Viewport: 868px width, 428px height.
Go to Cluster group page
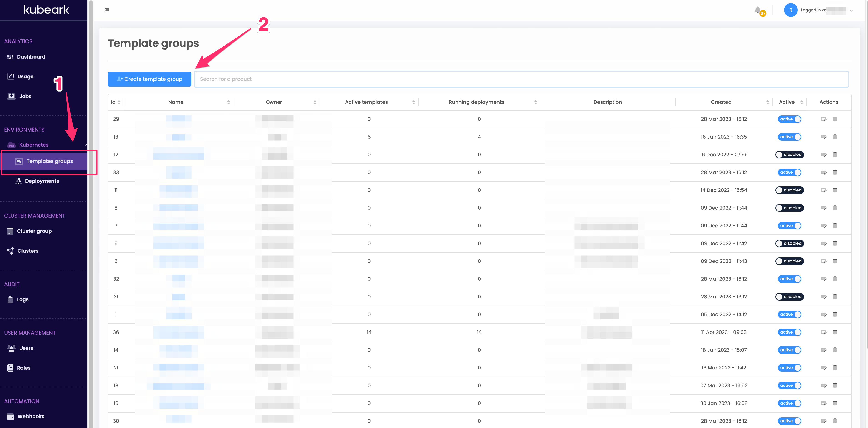[x=34, y=231]
